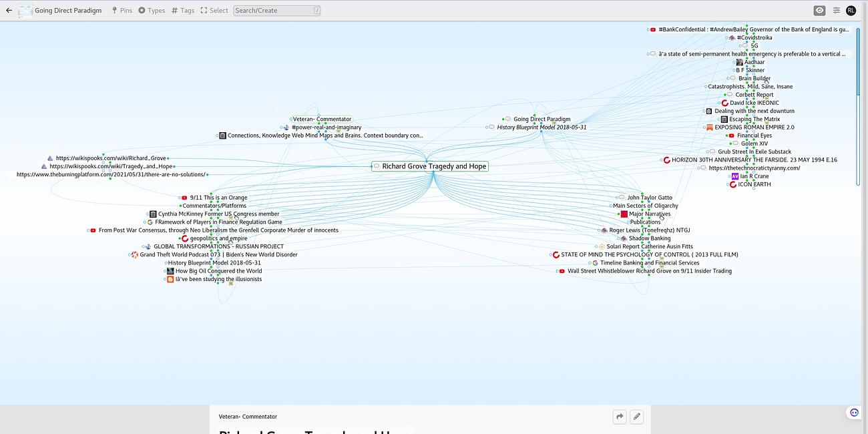
Task: Open EXPOSING ROMAN EMPIRE 2.0 thought
Action: (754, 128)
